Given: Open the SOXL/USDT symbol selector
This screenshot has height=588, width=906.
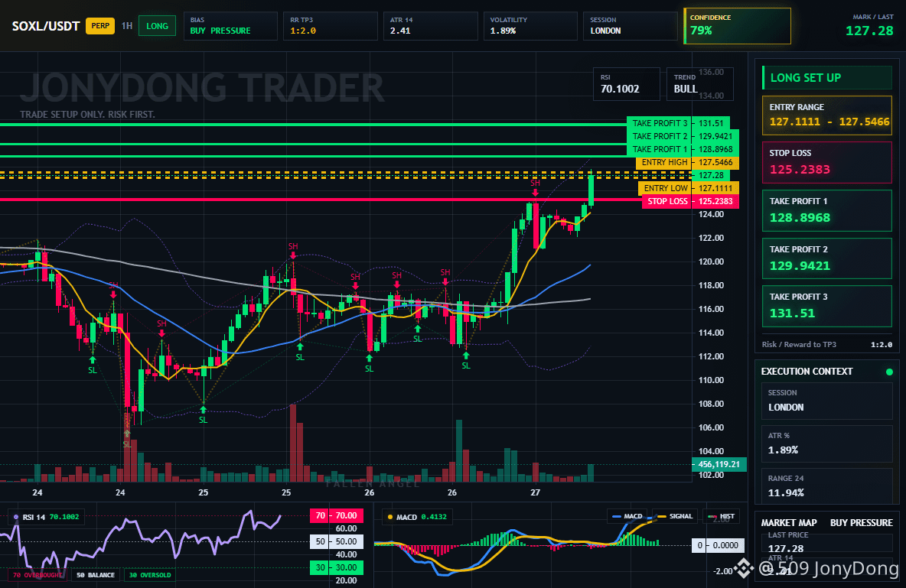Looking at the screenshot, I should tap(46, 26).
